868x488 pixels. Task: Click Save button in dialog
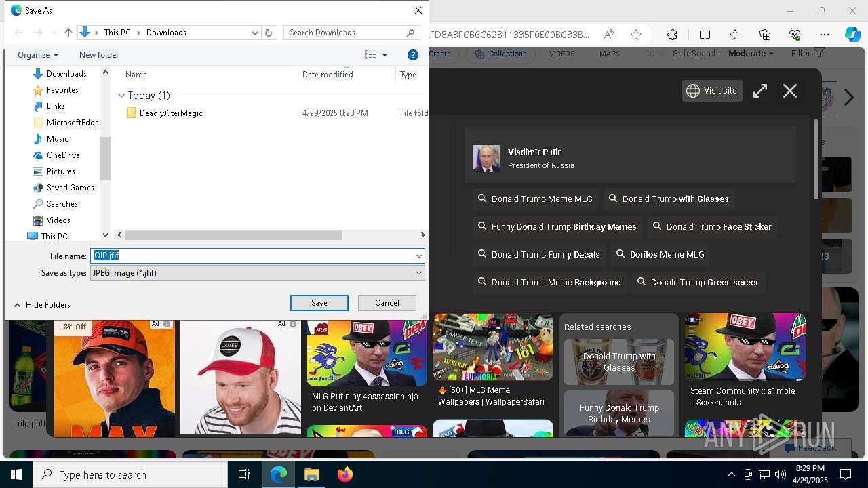click(x=319, y=303)
